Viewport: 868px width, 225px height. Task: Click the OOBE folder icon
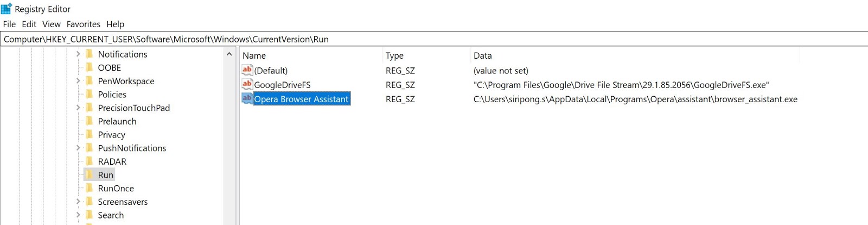[x=90, y=67]
